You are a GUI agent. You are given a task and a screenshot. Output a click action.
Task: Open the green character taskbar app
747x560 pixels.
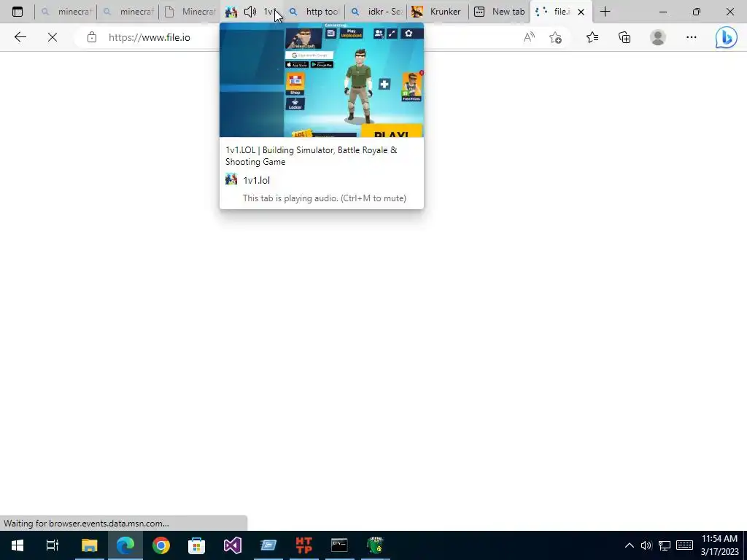[x=376, y=545]
